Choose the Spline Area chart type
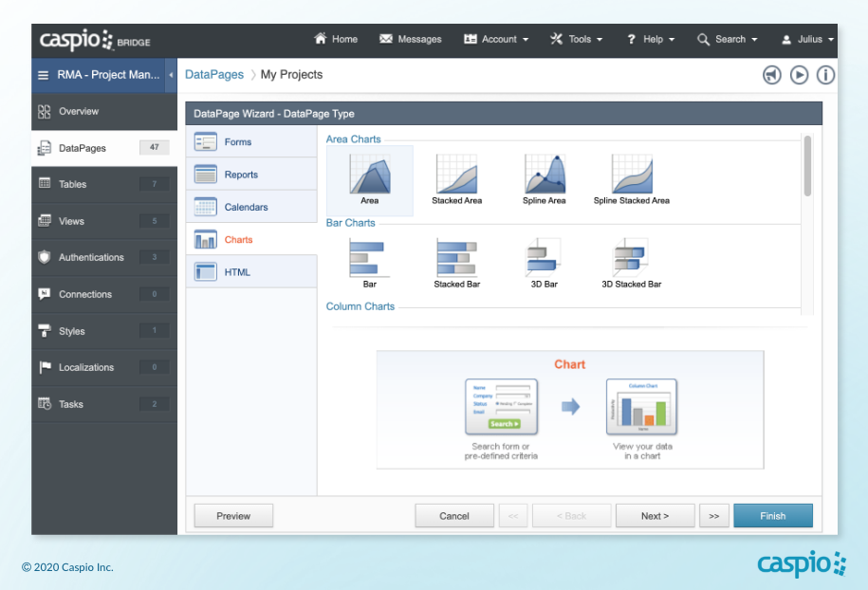Image resolution: width=868 pixels, height=590 pixels. pyautogui.click(x=545, y=175)
